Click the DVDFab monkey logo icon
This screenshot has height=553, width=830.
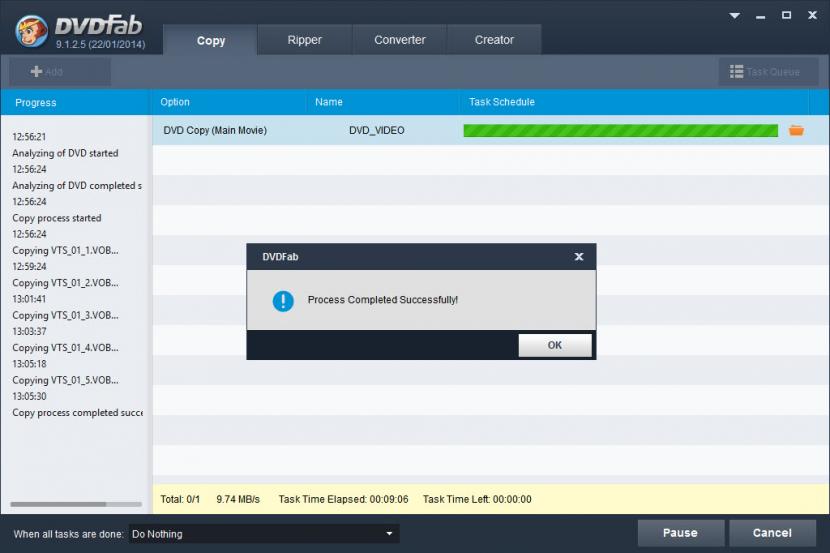point(32,31)
